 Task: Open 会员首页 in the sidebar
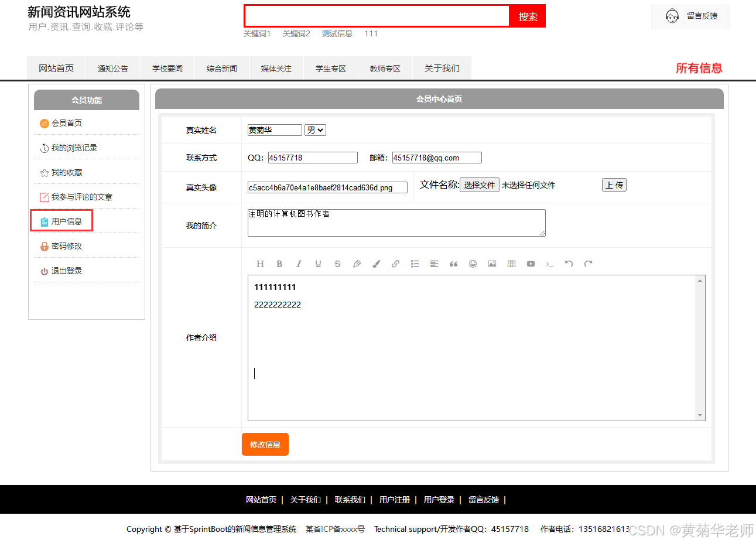(x=67, y=123)
